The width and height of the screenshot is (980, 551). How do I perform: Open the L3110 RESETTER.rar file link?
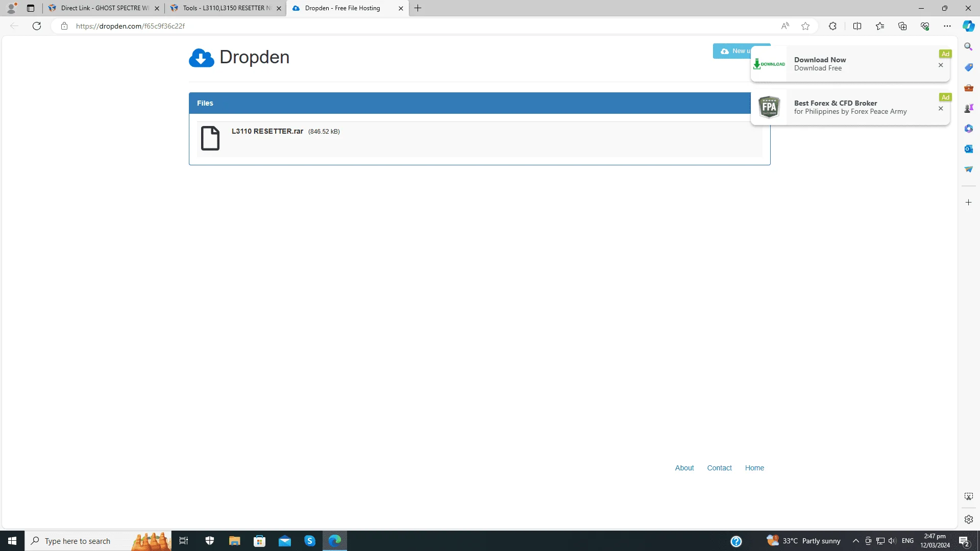267,131
